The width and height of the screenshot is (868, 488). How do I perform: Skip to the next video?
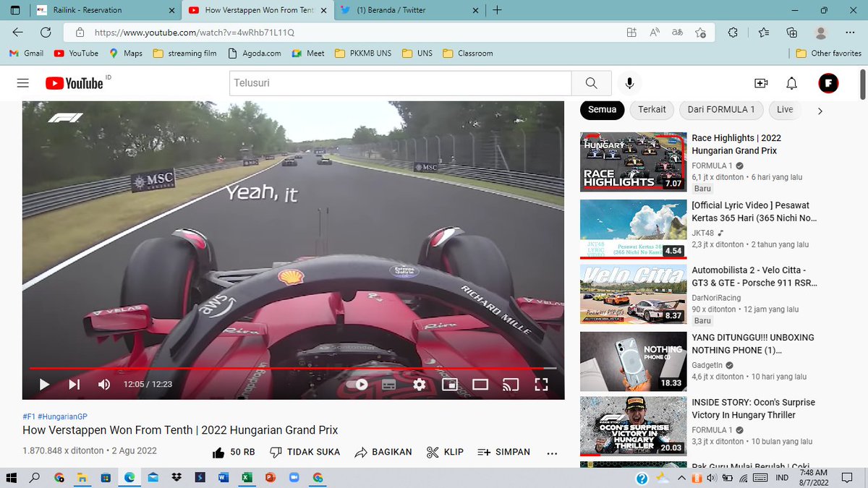pos(74,385)
